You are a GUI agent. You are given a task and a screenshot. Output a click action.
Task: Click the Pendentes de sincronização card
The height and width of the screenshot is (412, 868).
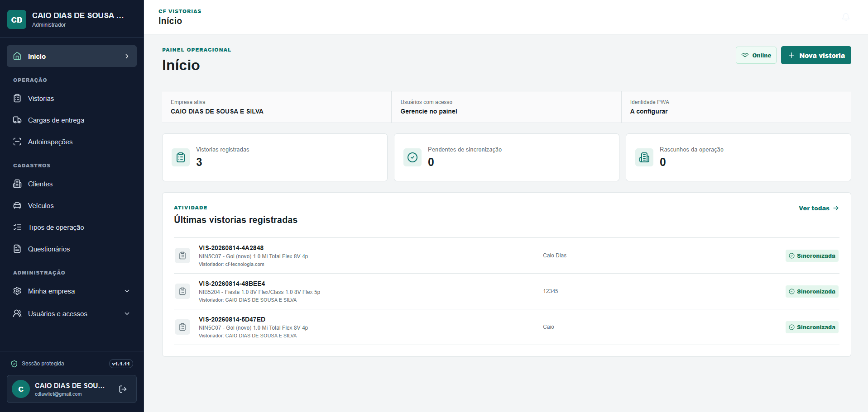point(507,157)
